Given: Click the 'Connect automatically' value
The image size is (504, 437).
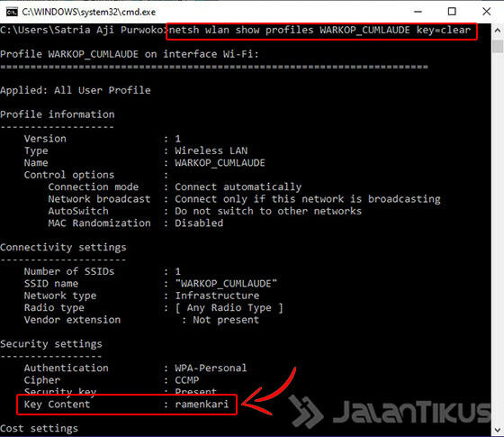Looking at the screenshot, I should click(x=238, y=187).
